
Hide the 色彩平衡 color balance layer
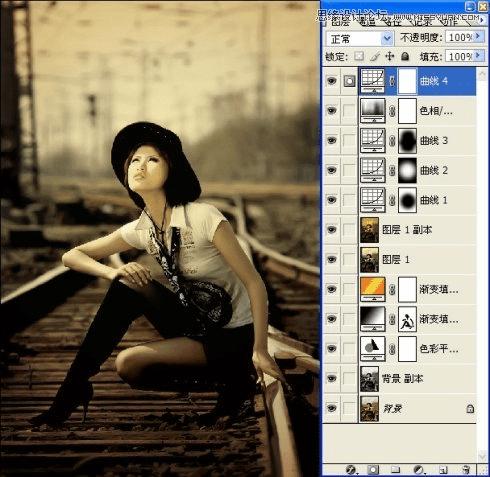tap(331, 349)
